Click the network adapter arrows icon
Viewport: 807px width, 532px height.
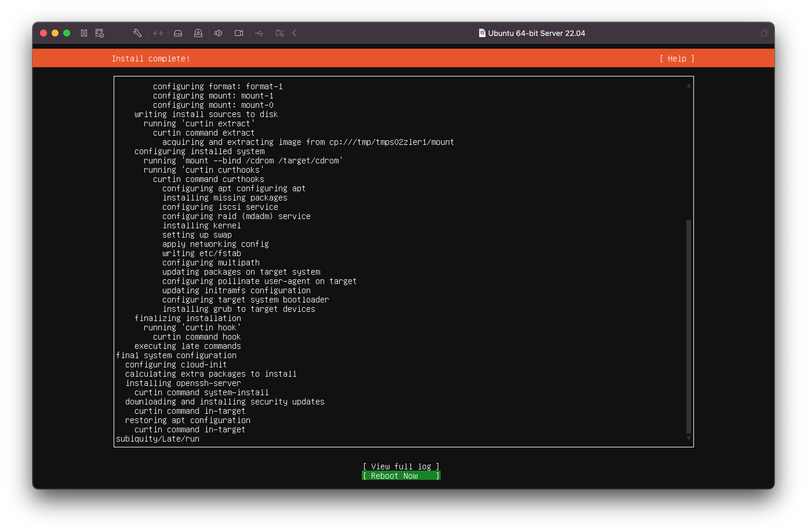(x=158, y=33)
